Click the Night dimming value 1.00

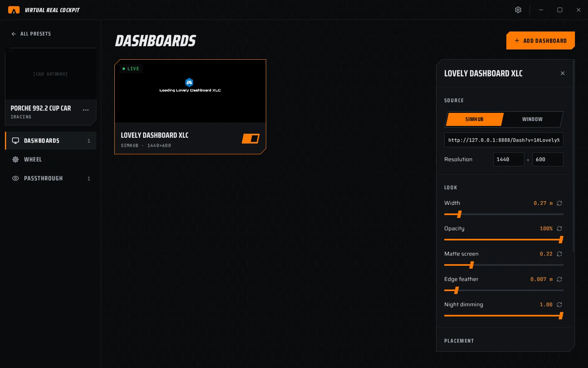[x=546, y=305]
